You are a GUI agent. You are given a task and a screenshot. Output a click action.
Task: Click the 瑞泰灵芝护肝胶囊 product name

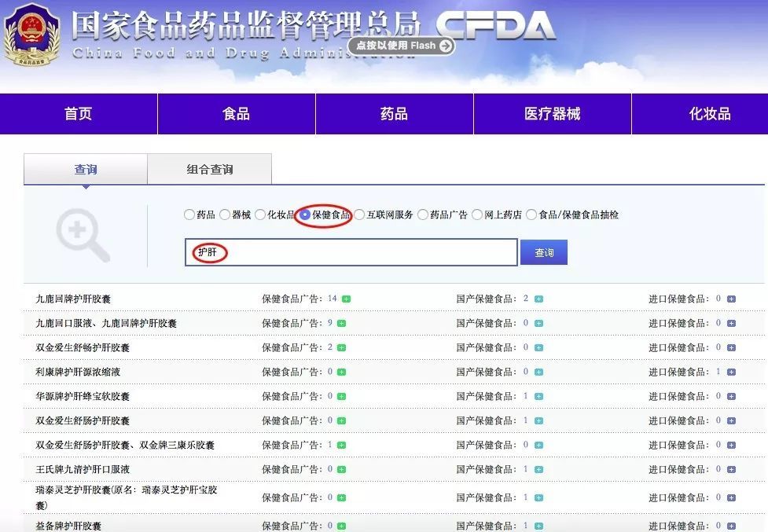click(127, 497)
